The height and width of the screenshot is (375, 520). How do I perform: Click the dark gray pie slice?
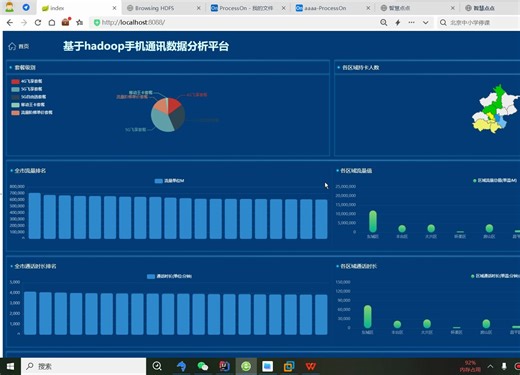click(178, 119)
